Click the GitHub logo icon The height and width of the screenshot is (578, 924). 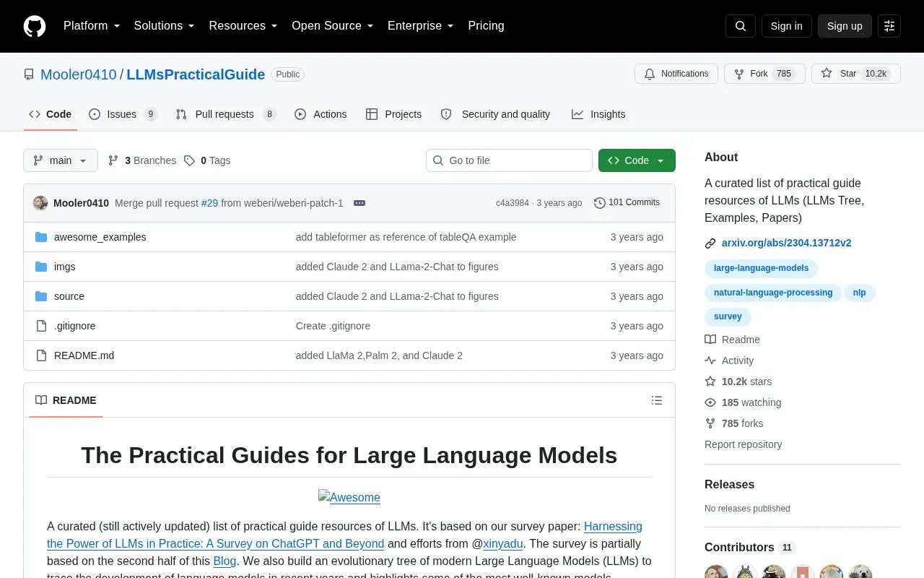[35, 26]
